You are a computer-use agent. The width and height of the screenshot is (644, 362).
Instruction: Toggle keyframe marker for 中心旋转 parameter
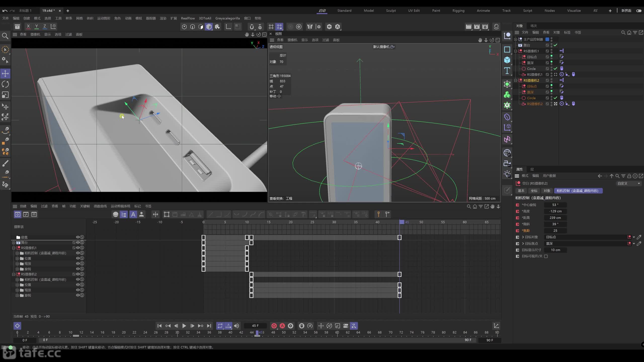point(517,205)
